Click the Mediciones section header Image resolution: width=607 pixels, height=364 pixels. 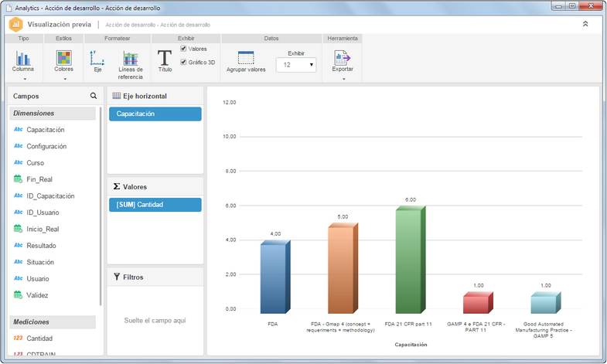pyautogui.click(x=53, y=321)
